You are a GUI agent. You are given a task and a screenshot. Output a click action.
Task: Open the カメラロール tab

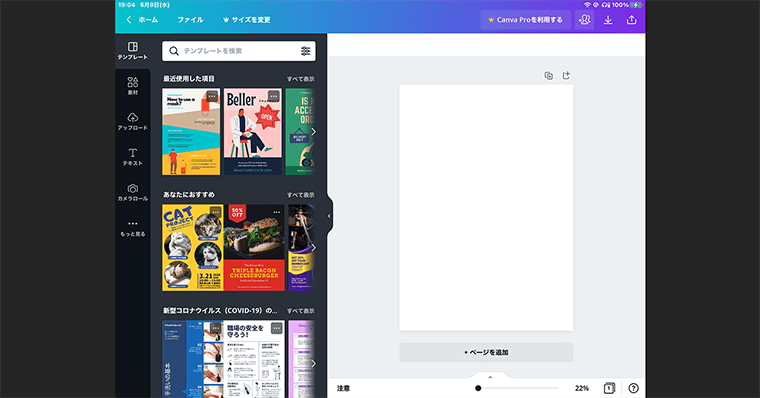coord(132,192)
